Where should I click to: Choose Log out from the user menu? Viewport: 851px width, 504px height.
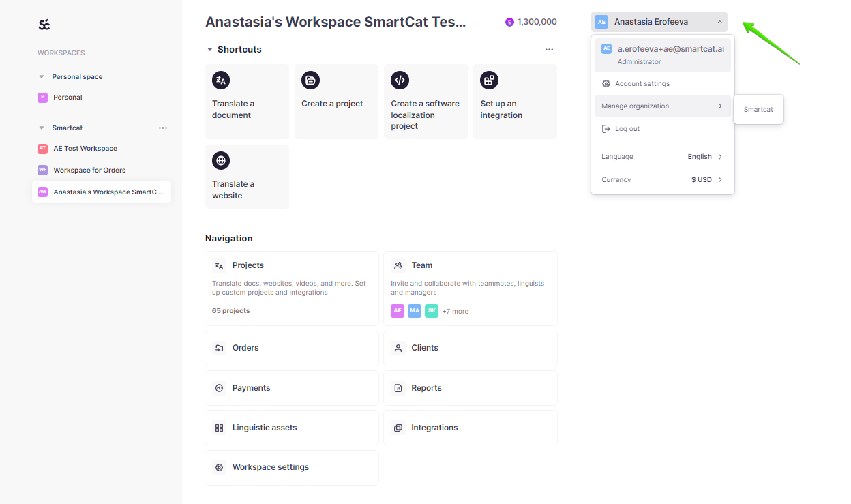pyautogui.click(x=663, y=129)
